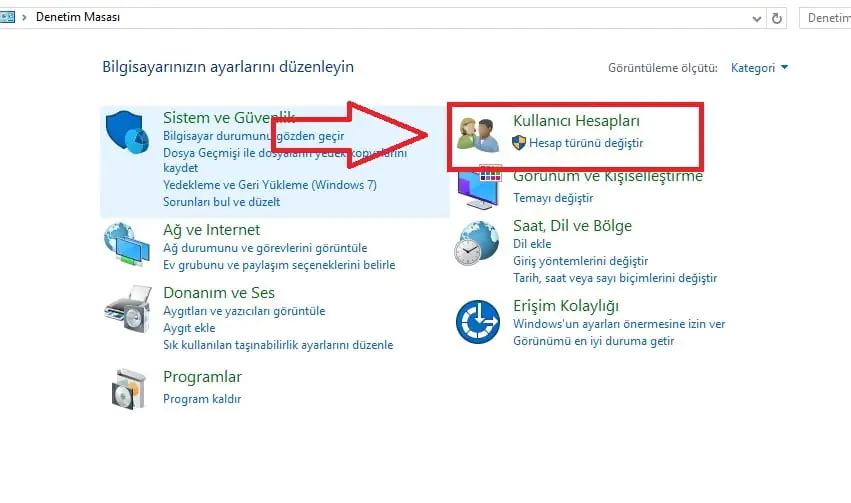Click Hesap türünü değiştir link
This screenshot has width=851, height=503.
[x=586, y=143]
